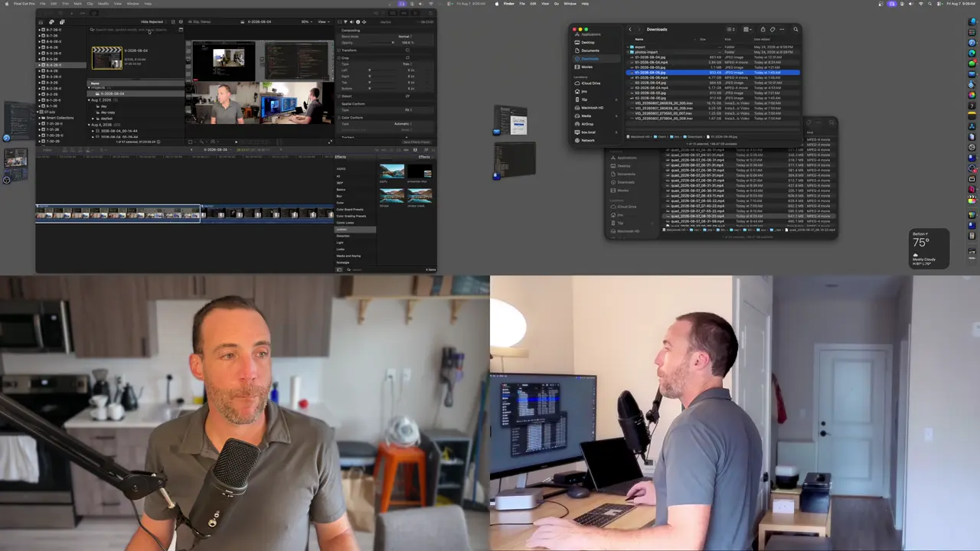
Task: Select the clapperboard project thumbnail in the browser
Action: (106, 58)
